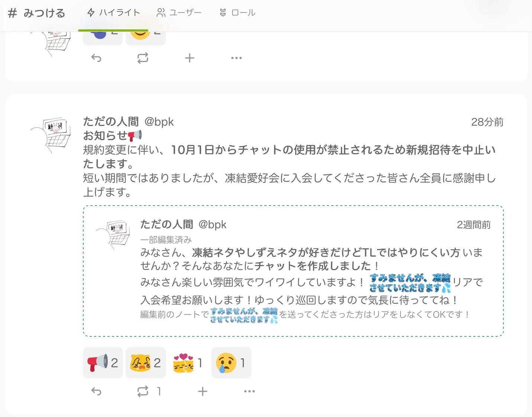Open the 28分前 timestamp link
Image resolution: width=532 pixels, height=417 pixels.
[x=487, y=122]
